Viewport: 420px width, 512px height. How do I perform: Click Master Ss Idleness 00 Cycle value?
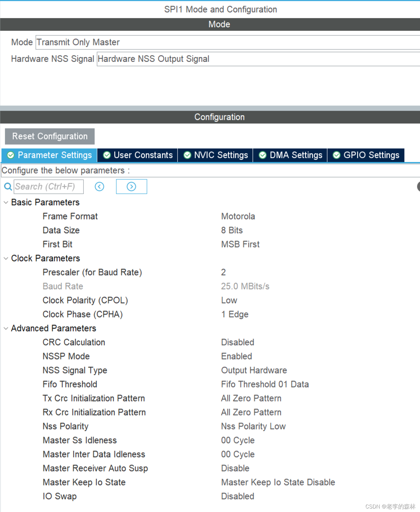pos(238,440)
